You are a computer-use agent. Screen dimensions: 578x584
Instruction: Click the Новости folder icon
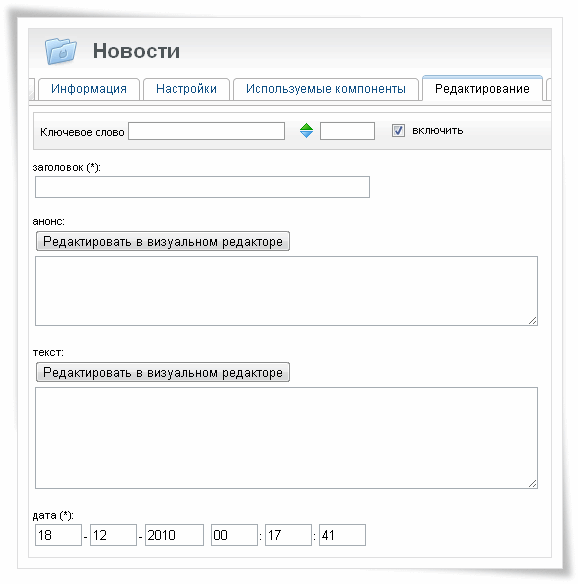point(61,51)
